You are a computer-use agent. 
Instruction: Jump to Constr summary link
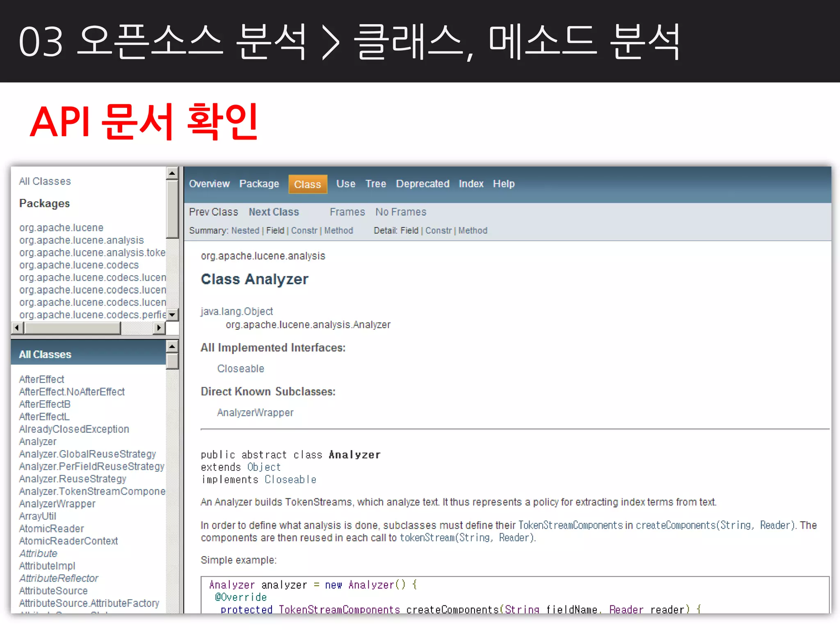click(304, 231)
